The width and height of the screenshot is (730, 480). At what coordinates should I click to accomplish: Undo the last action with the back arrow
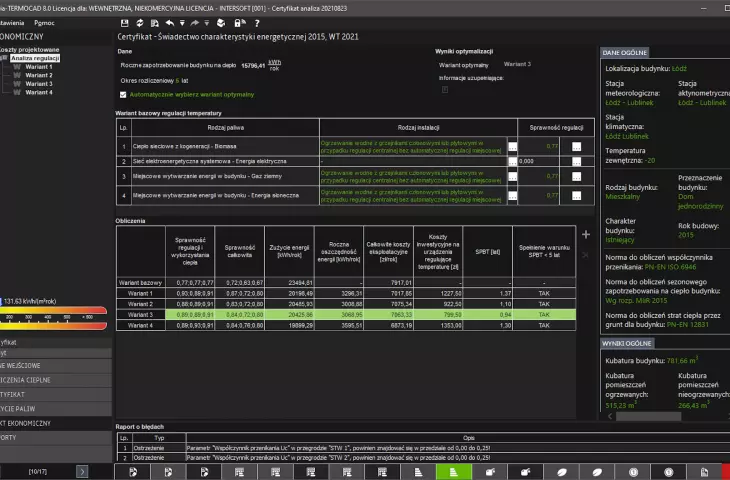click(169, 23)
